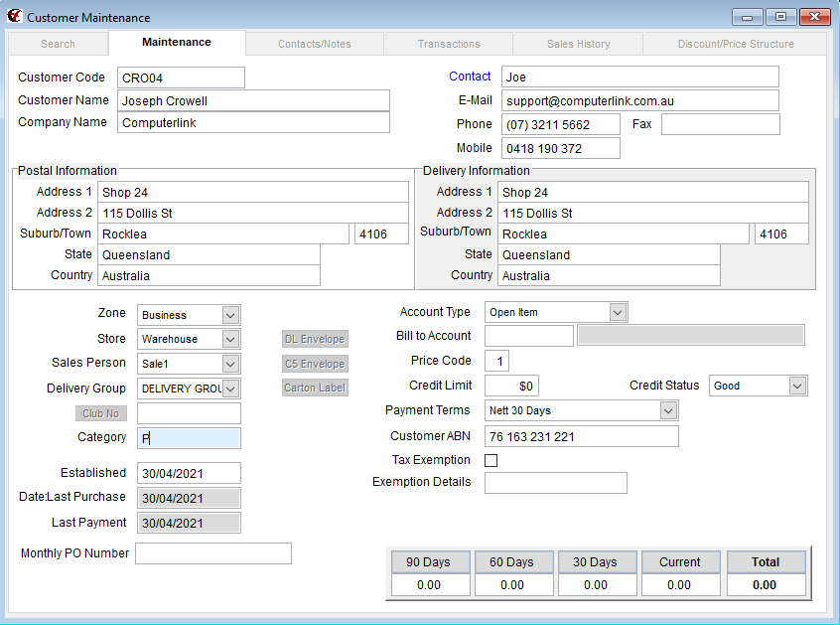Screen dimensions: 840x625
Task: Click the Postal State field
Action: [209, 254]
